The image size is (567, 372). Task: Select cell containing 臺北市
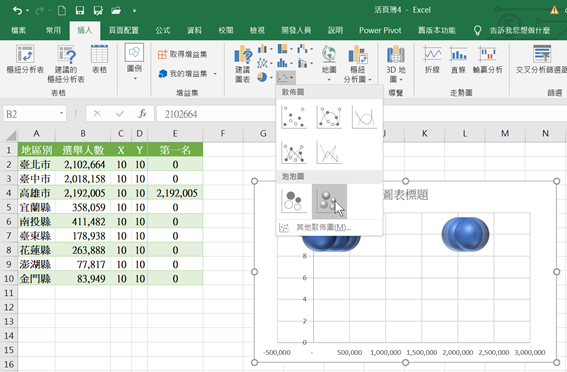(x=36, y=164)
